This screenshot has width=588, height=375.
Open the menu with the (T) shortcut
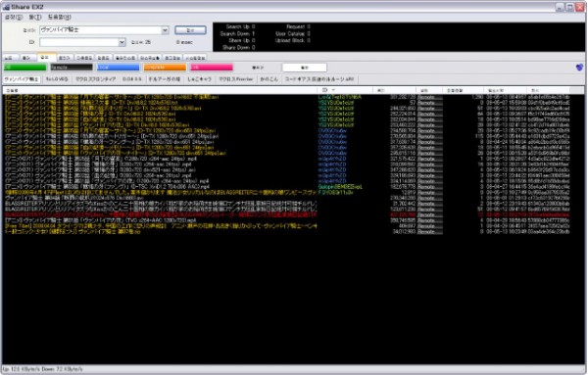click(x=35, y=18)
